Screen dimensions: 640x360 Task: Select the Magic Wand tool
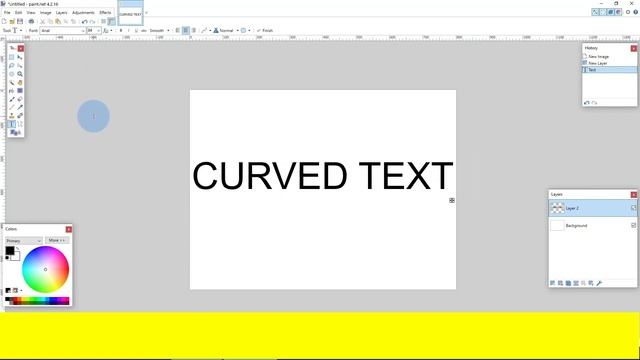11,82
